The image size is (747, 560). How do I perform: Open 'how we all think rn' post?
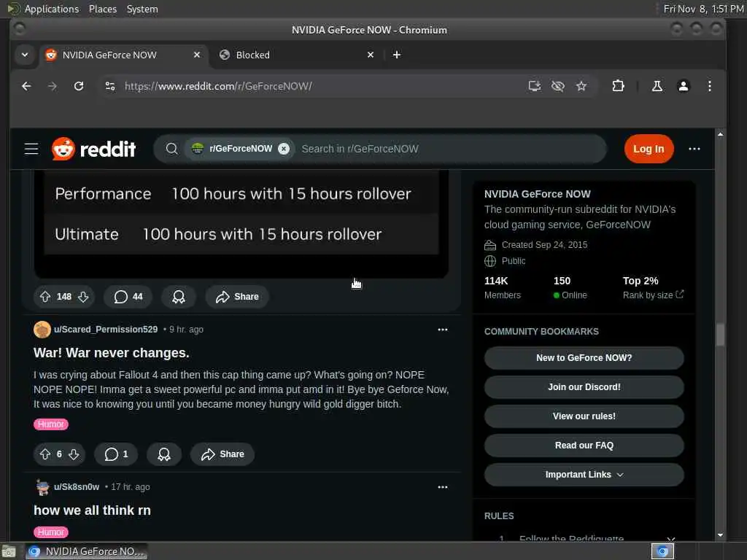point(93,510)
